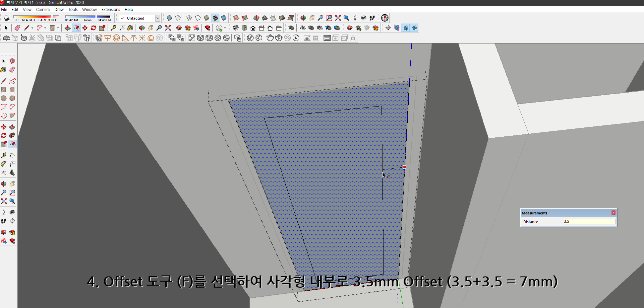The image size is (644, 308).
Task: Click the Solid Tools Subtract icon
Action: coord(320,28)
